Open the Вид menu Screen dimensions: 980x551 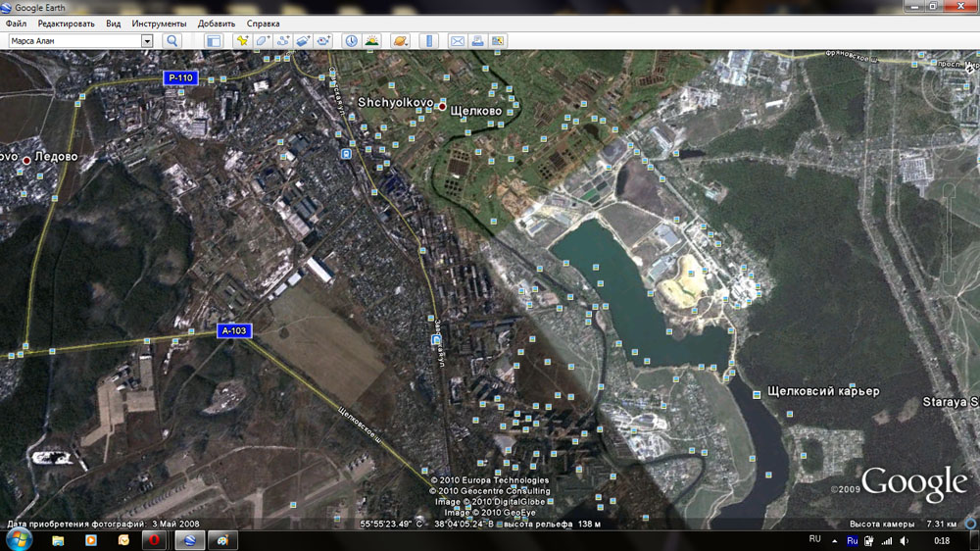coord(113,24)
